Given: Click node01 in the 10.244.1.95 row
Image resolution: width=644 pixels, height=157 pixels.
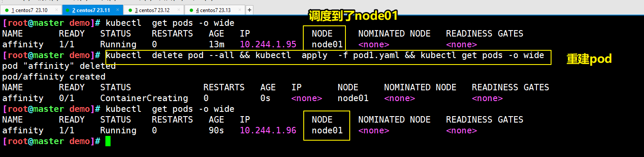Looking at the screenshot, I should tap(327, 44).
